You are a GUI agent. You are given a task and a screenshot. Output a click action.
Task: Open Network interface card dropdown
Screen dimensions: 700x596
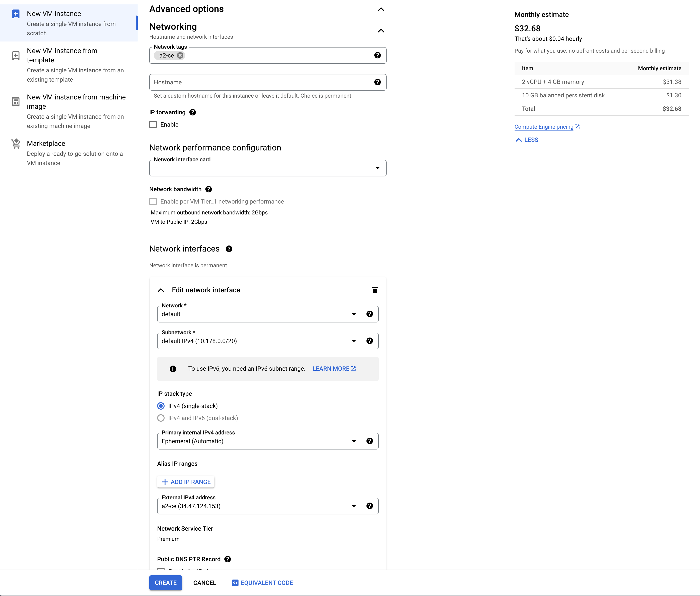point(267,168)
